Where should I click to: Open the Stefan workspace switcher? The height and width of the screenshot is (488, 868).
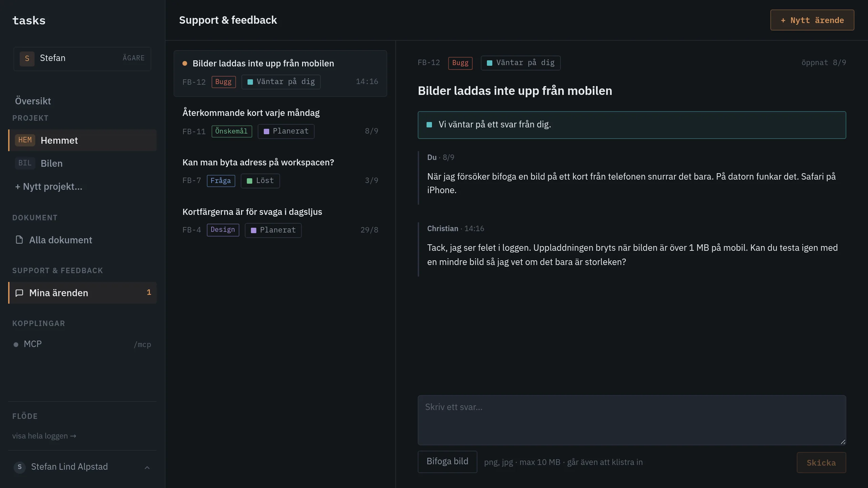pos(82,59)
